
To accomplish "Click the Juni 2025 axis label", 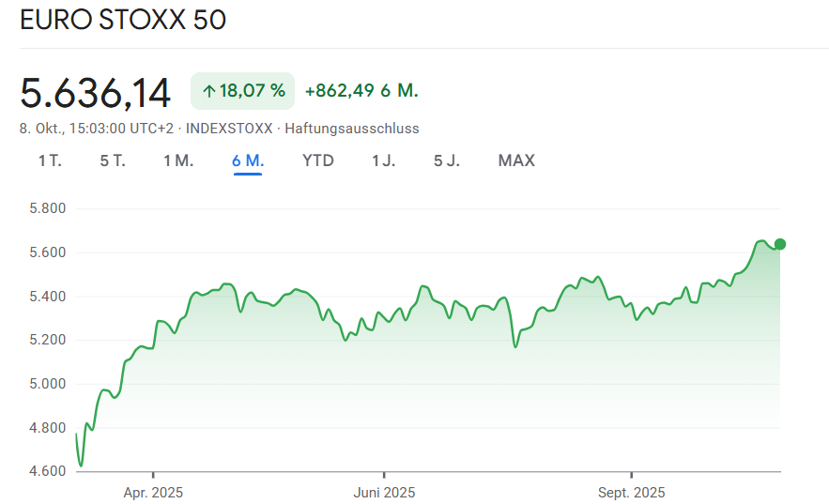I will point(384,492).
